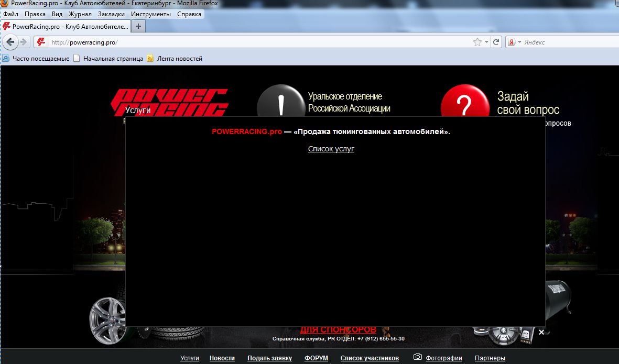Click the forward navigation arrow
619x364 pixels.
(24, 42)
